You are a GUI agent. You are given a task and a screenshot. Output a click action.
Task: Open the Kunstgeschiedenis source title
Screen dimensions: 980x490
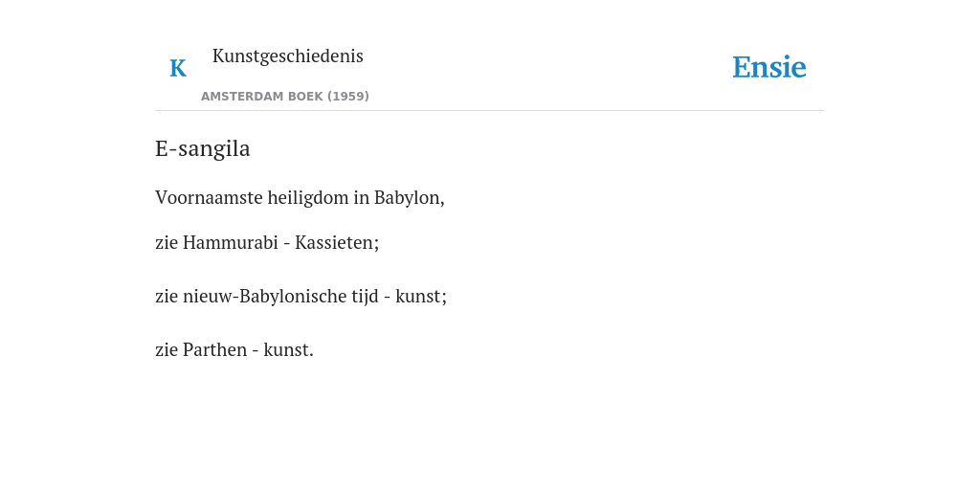coord(287,56)
